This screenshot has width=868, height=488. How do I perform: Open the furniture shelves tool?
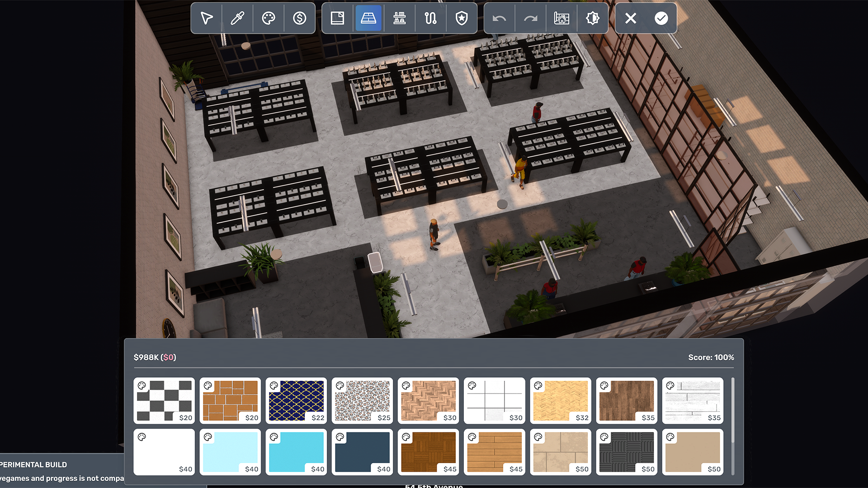[x=399, y=18]
